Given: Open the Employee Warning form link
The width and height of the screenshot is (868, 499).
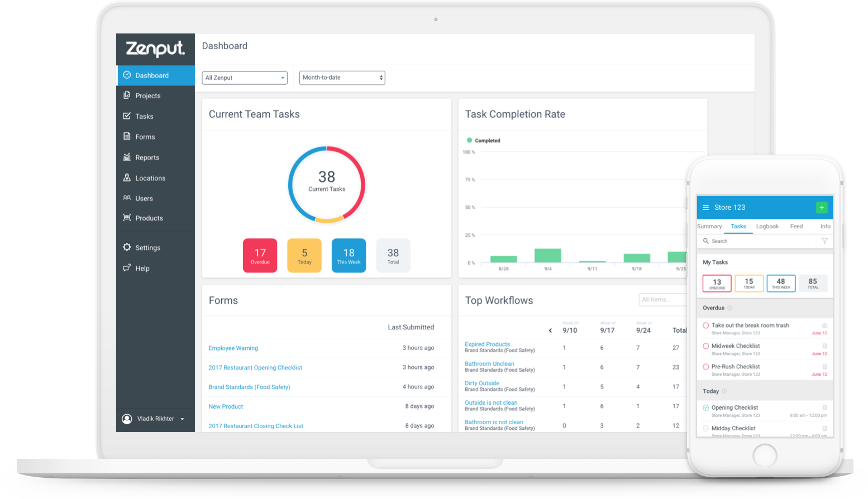Looking at the screenshot, I should [x=233, y=348].
